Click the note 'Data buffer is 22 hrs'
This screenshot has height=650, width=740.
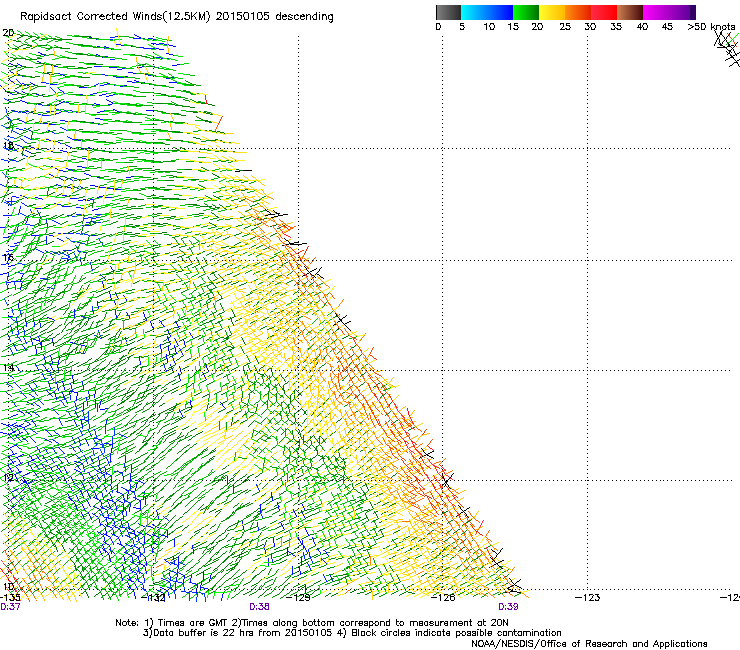(209, 633)
